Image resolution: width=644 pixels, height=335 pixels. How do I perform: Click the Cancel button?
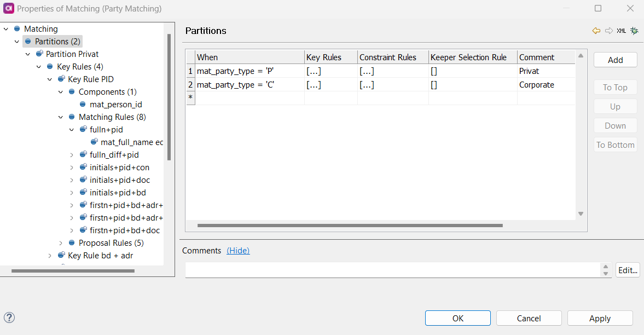click(x=529, y=318)
